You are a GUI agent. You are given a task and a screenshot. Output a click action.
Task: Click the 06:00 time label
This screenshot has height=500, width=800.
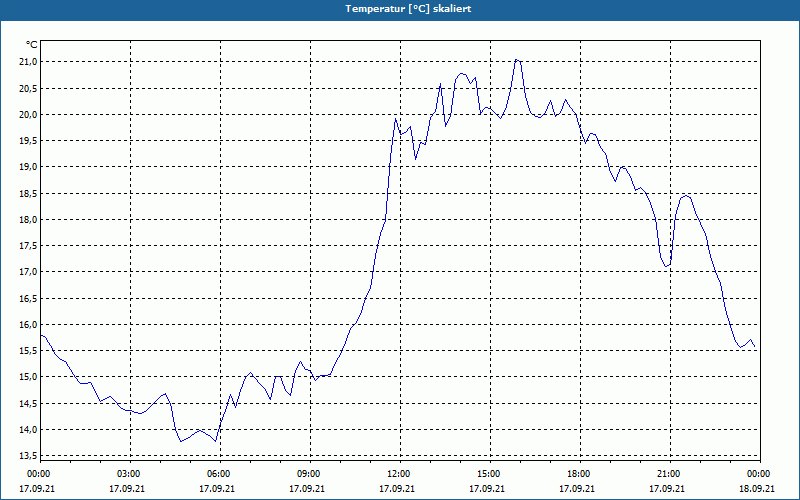[x=220, y=474]
